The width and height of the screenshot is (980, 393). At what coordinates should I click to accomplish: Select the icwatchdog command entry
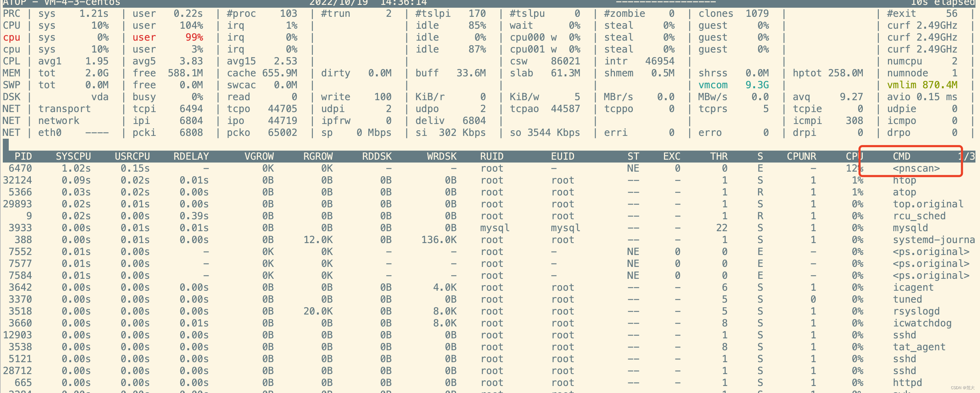922,323
